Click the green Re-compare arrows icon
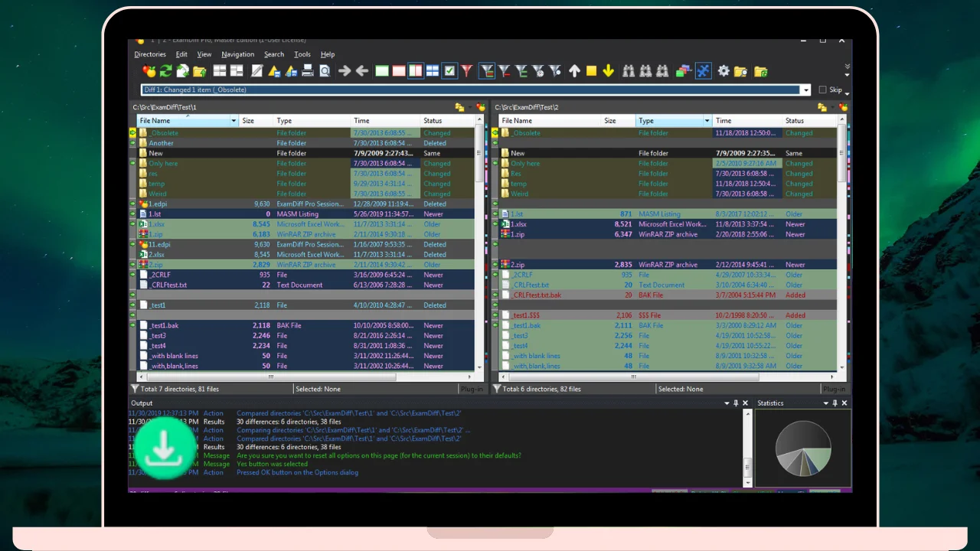Image resolution: width=980 pixels, height=551 pixels. pos(165,71)
